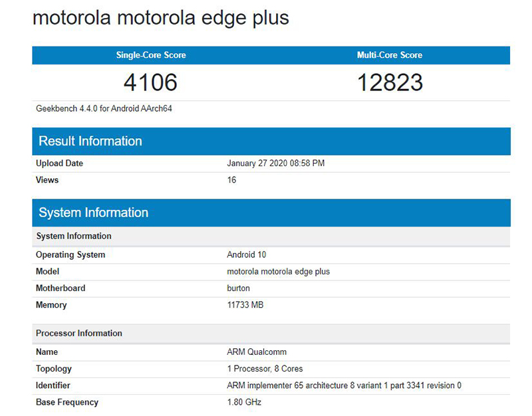Click the Base Frequency value 1.80 GHz
This screenshot has width=532, height=416.
[244, 402]
